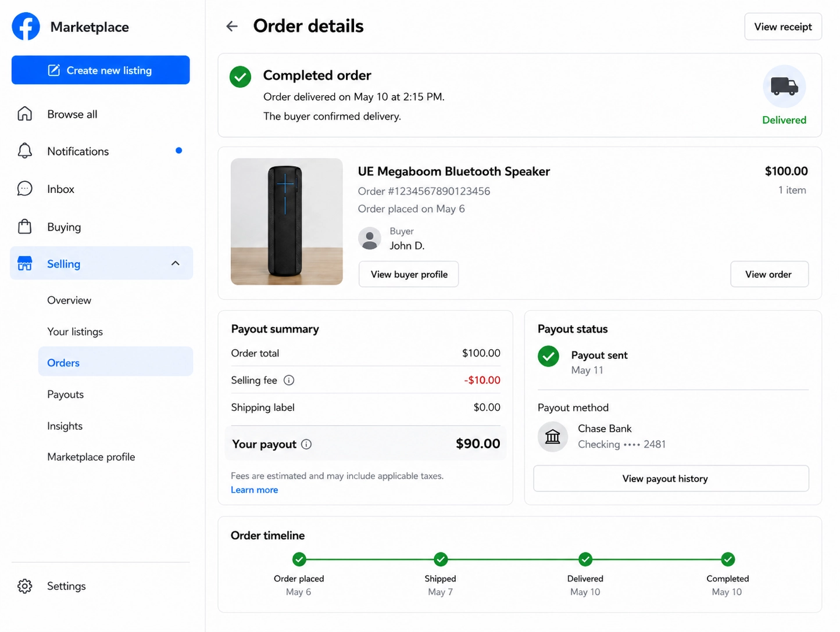Click the Order placed on May 6 text
Viewport: 840px width, 632px height.
tap(411, 209)
